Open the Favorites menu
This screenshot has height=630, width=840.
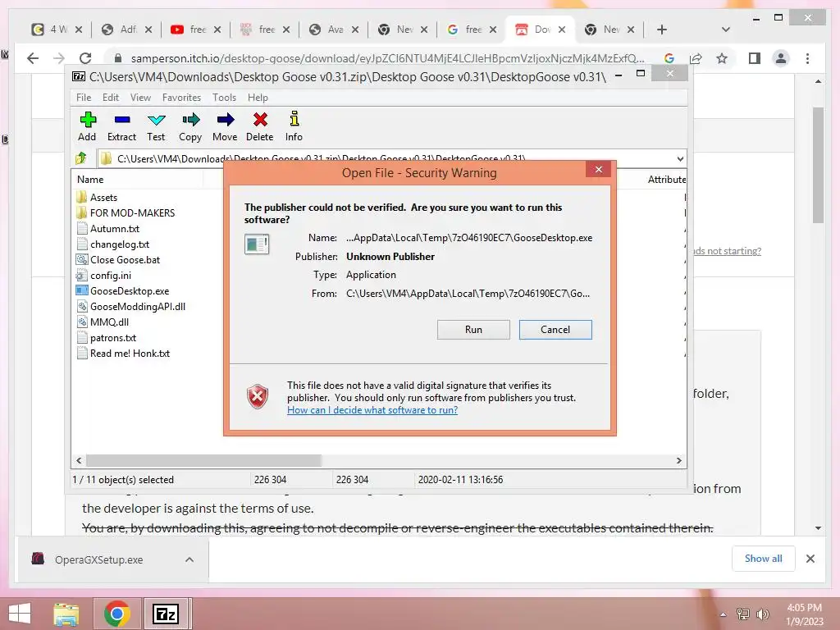[181, 98]
